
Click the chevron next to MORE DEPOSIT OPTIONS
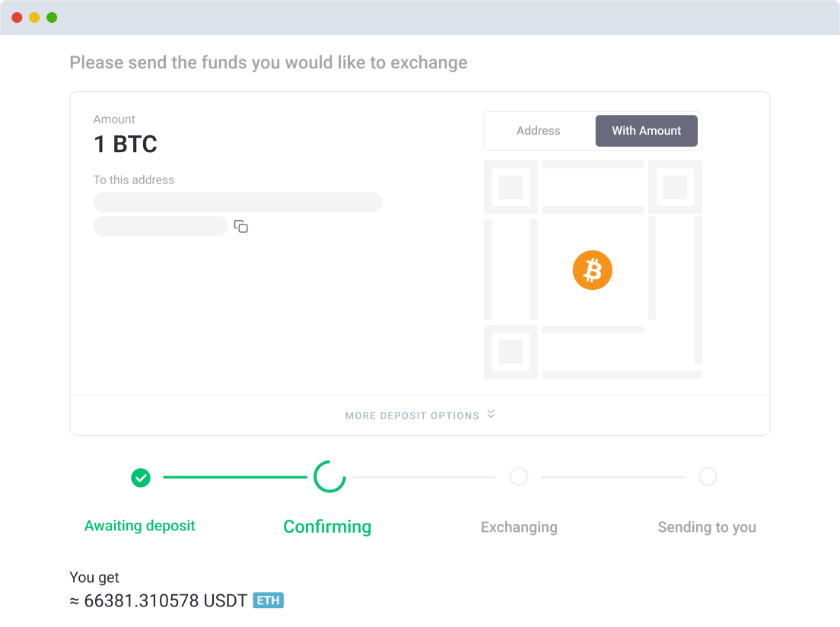point(491,415)
